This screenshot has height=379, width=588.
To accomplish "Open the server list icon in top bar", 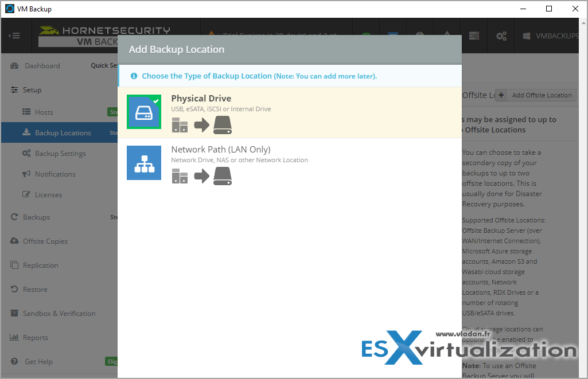I will (474, 36).
